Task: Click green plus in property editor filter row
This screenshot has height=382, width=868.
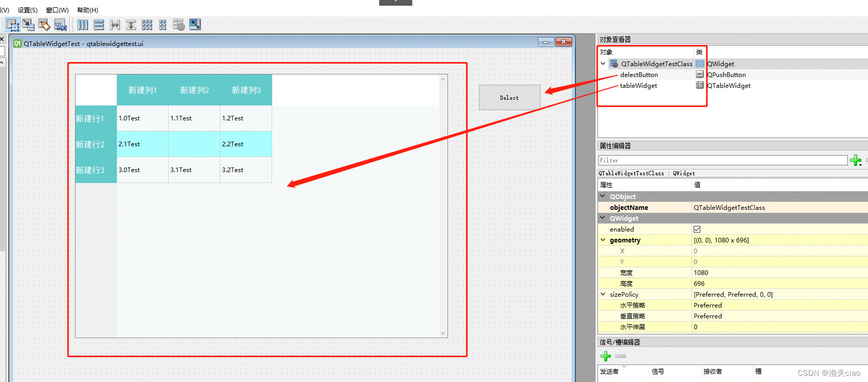Action: click(x=856, y=160)
